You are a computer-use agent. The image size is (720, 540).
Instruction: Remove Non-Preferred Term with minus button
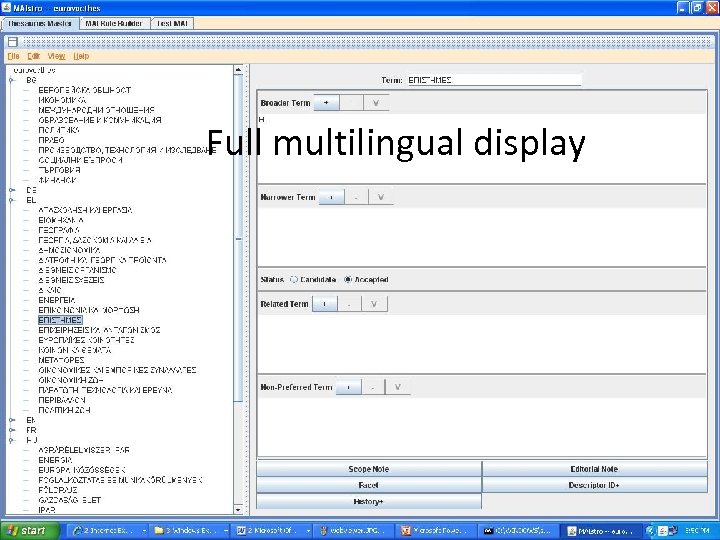tap(373, 388)
